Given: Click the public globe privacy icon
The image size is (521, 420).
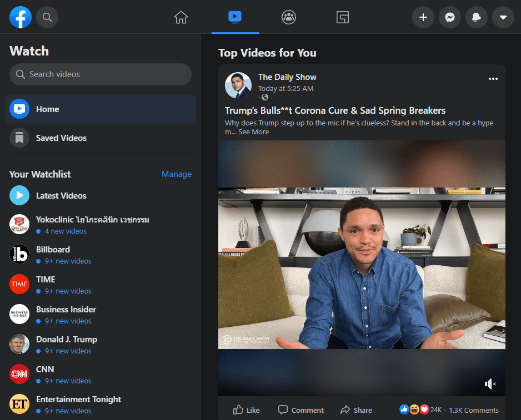Looking at the screenshot, I should click(x=265, y=97).
